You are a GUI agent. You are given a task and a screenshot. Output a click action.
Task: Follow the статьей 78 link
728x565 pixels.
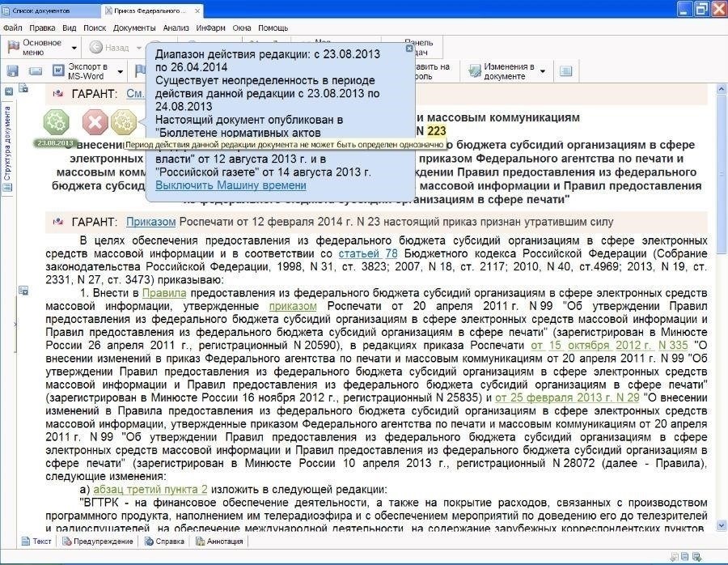pyautogui.click(x=368, y=253)
